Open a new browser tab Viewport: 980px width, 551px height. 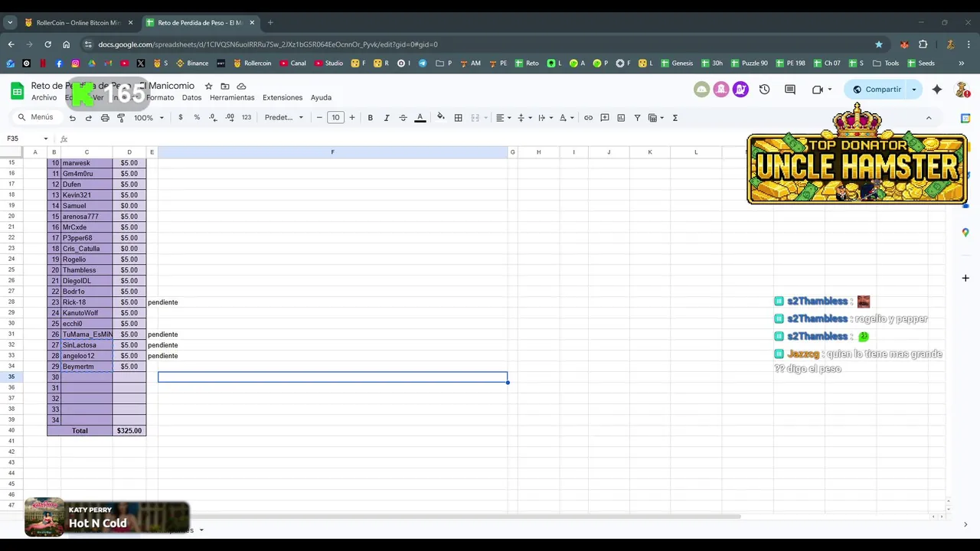270,23
